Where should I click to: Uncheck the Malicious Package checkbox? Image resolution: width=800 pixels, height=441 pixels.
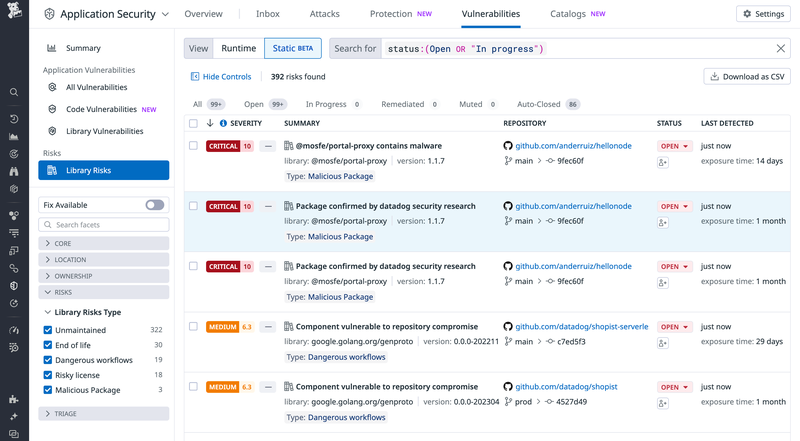pos(48,390)
